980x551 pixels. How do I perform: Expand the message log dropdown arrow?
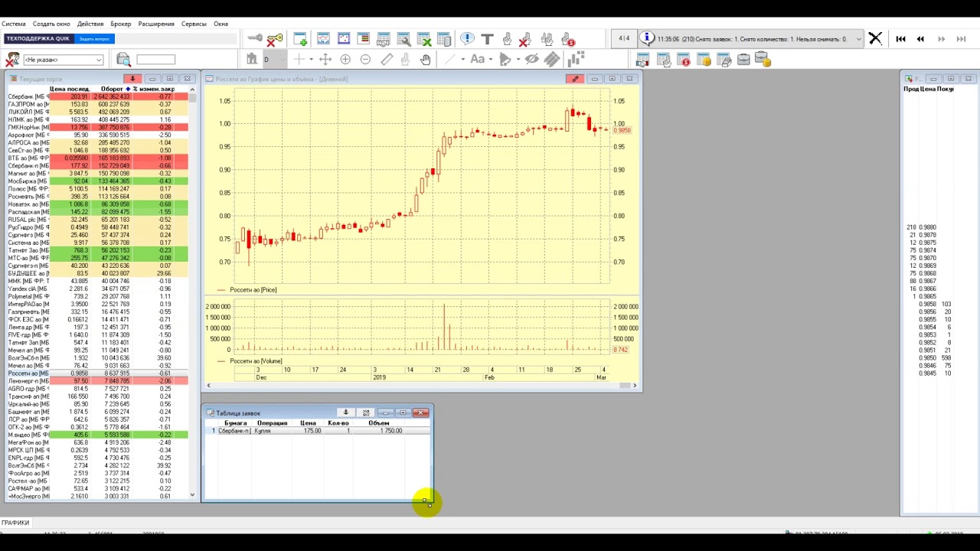click(858, 39)
